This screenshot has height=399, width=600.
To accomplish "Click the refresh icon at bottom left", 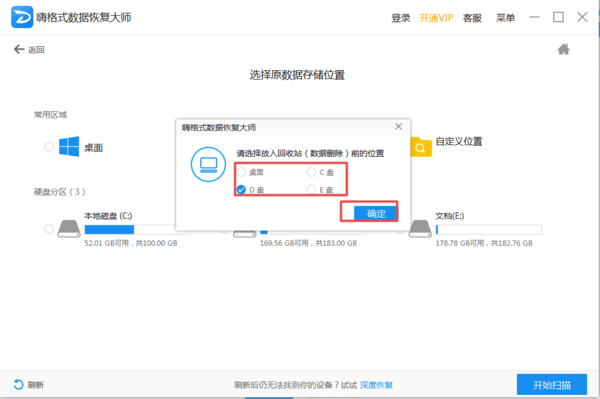I will pyautogui.click(x=18, y=384).
